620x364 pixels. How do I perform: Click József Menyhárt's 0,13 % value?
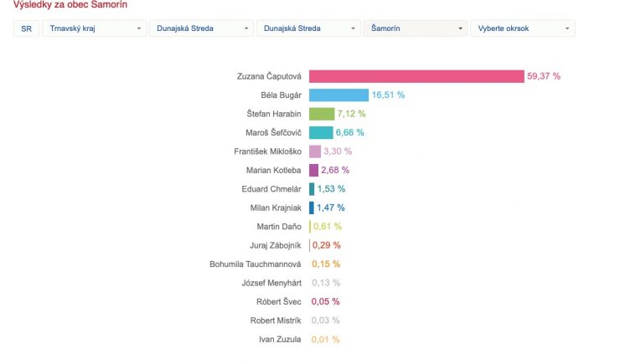326,283
